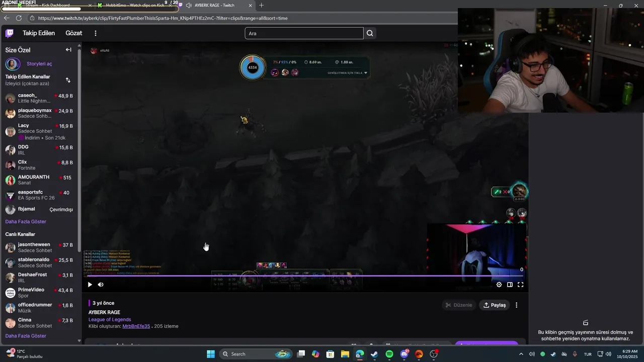Reload the page with refresh icon
Screen dimensions: 644x362
19,18
